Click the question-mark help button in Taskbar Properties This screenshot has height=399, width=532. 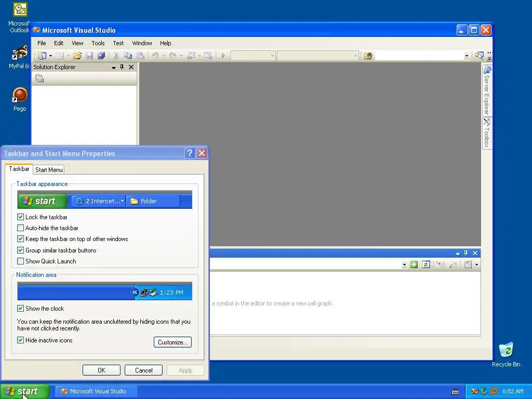(x=190, y=153)
